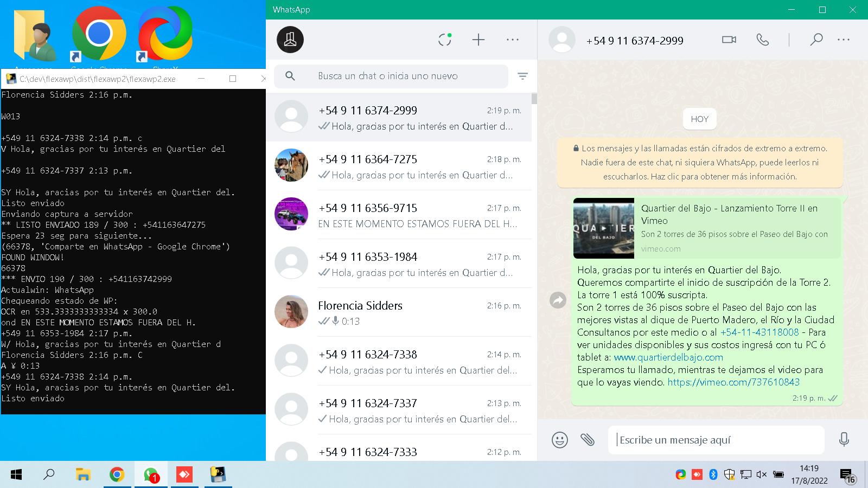Open the https://vimeo.com/737610843 link
This screenshot has height=488, width=868.
point(733,382)
